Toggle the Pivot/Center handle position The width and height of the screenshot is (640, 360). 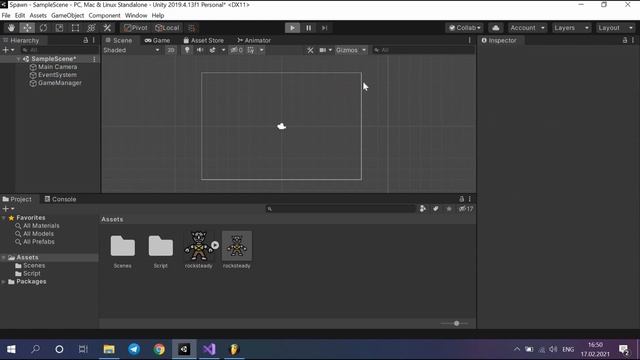(x=136, y=28)
